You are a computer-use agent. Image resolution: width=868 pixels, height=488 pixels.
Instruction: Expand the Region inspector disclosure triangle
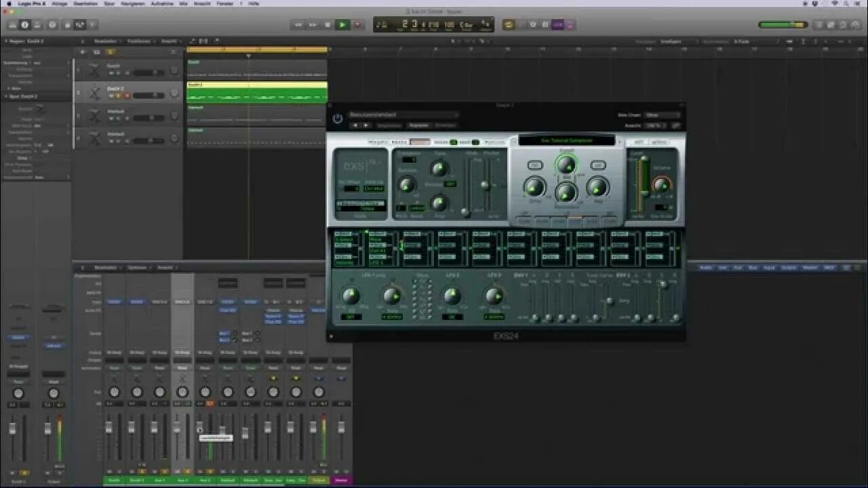point(5,41)
